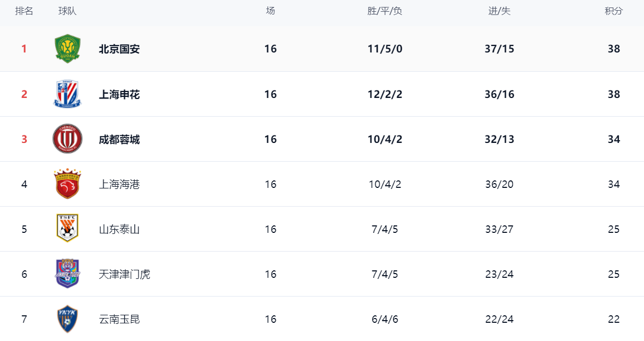This screenshot has width=644, height=341.
Task: Open the 山东泰山 team name
Action: coord(119,229)
